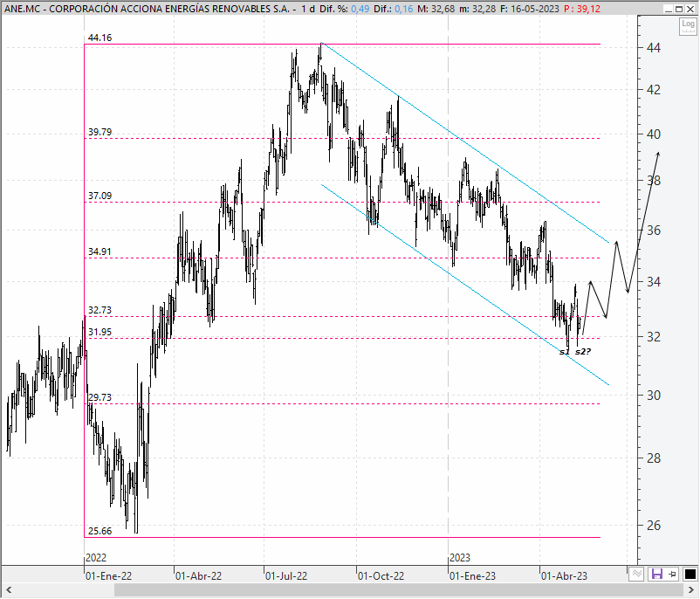Click the '01-Ene-23' date axis label
This screenshot has width=700, height=599.
click(472, 576)
